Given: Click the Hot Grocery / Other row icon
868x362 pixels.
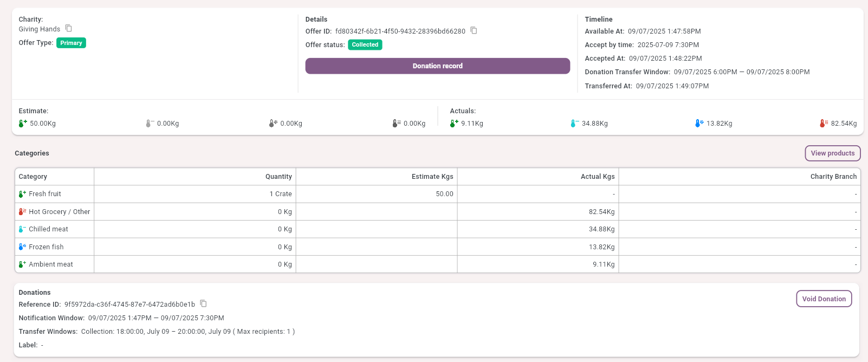Looking at the screenshot, I should (22, 212).
